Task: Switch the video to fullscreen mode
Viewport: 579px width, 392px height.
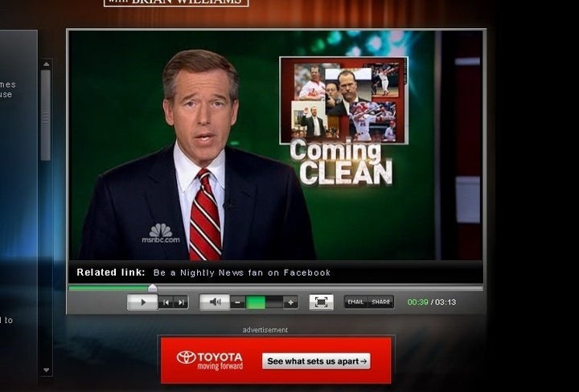Action: (321, 302)
